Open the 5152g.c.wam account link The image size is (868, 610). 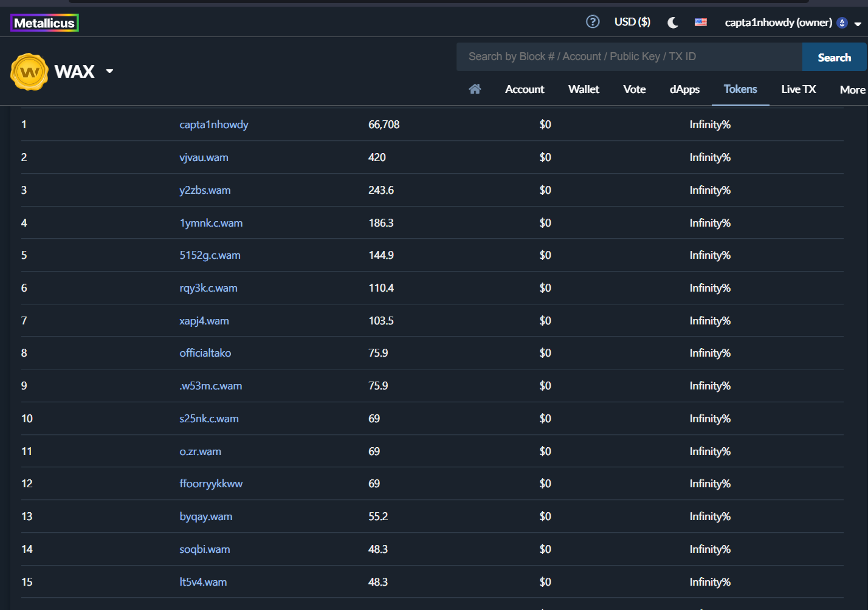210,255
